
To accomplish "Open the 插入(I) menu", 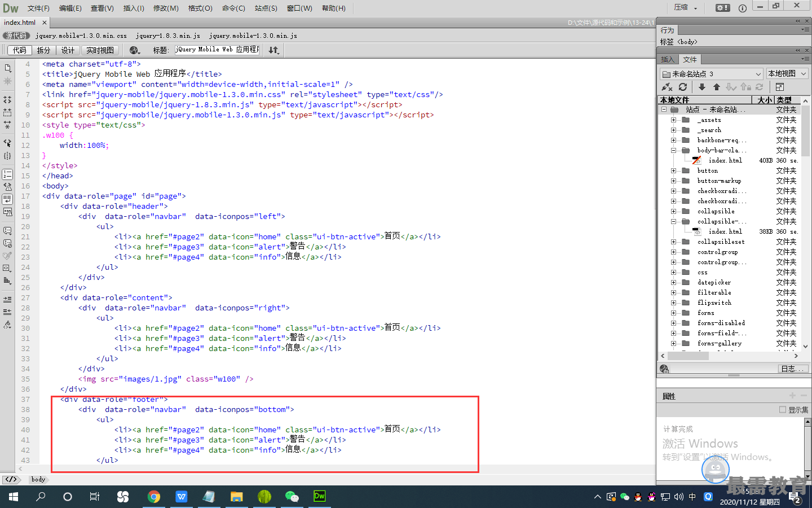I will click(134, 8).
